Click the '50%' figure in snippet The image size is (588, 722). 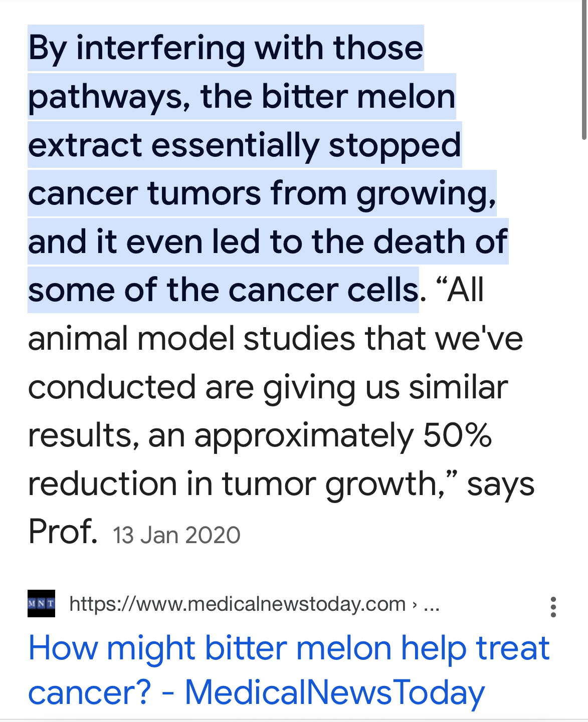(457, 435)
